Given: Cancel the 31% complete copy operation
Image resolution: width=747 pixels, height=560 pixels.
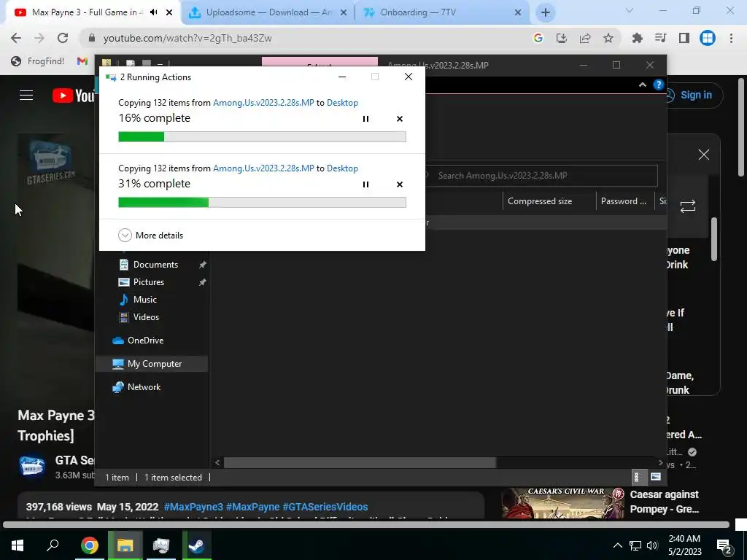Looking at the screenshot, I should coord(400,184).
